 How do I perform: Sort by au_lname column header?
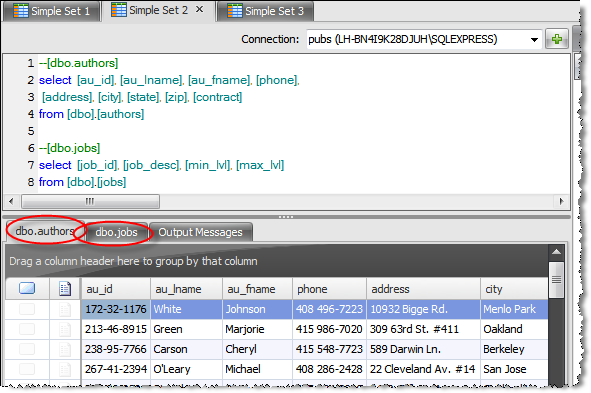(x=186, y=289)
